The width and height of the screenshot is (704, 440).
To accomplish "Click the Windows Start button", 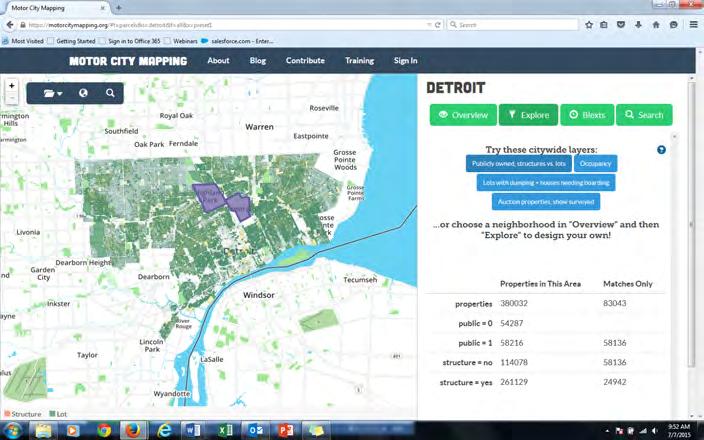I will (13, 430).
